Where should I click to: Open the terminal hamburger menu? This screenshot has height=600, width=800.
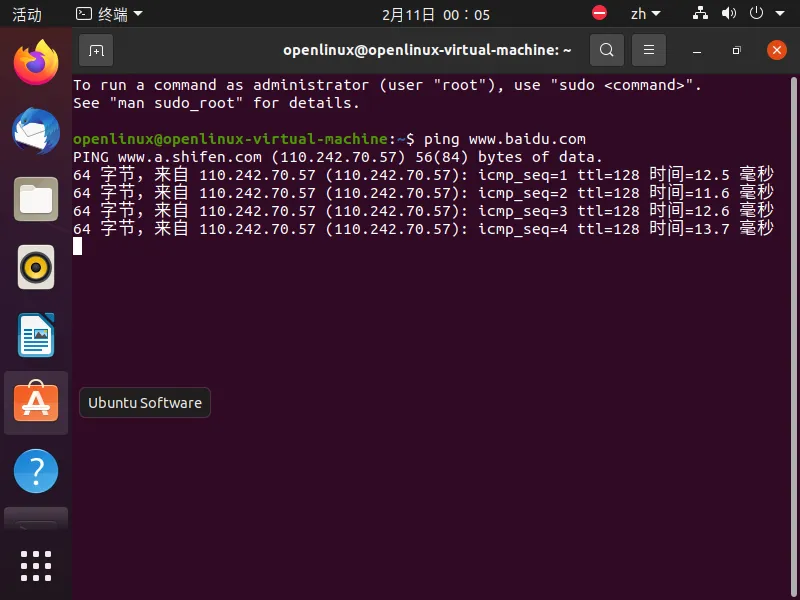[x=648, y=50]
